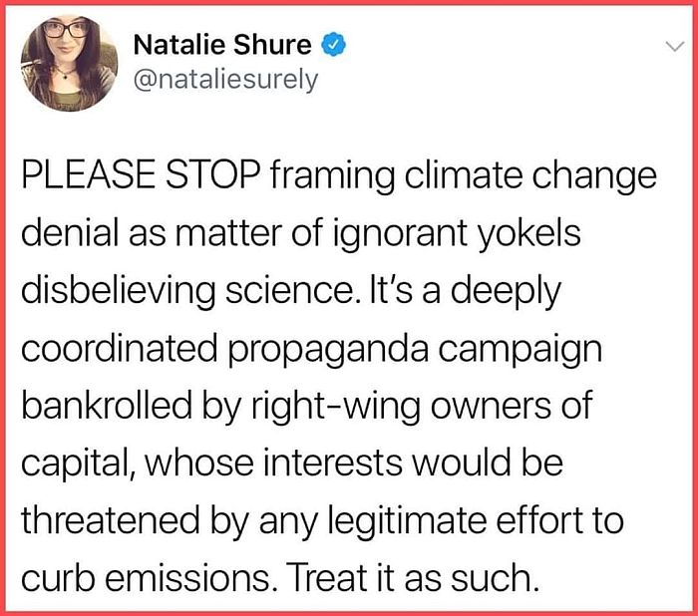The height and width of the screenshot is (616, 698).
Task: Click the blue verified badge icon
Action: pos(334,45)
